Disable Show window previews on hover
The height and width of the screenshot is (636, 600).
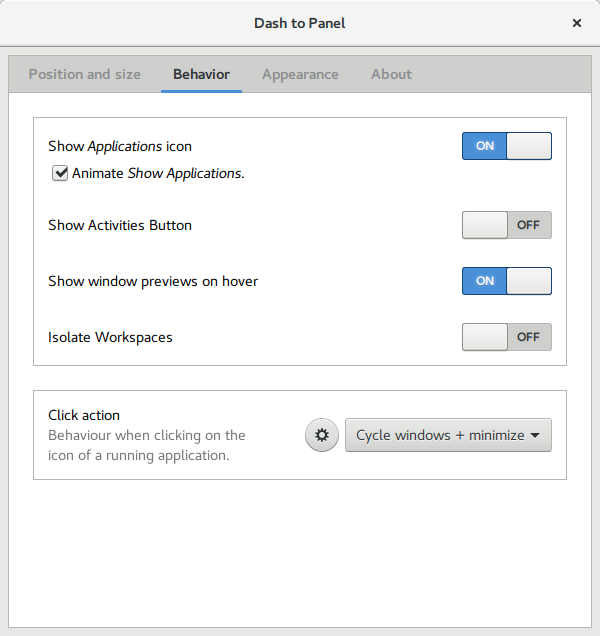(x=506, y=281)
